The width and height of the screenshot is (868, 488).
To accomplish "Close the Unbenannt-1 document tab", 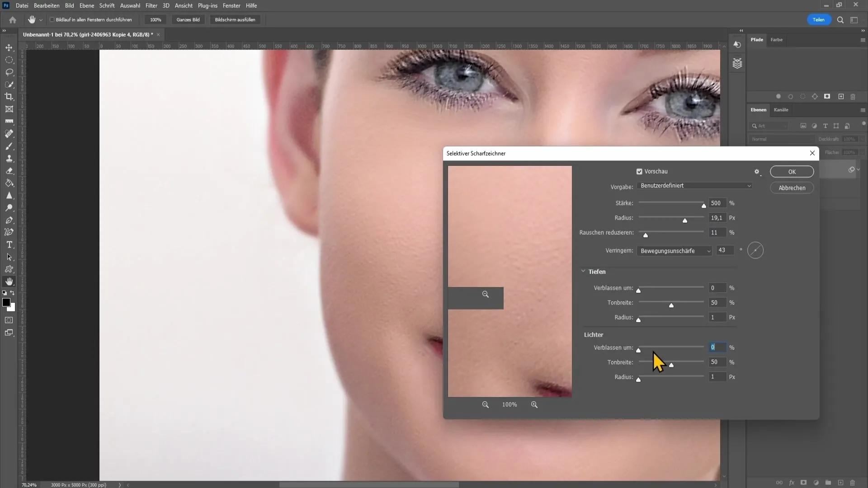I will [x=158, y=35].
